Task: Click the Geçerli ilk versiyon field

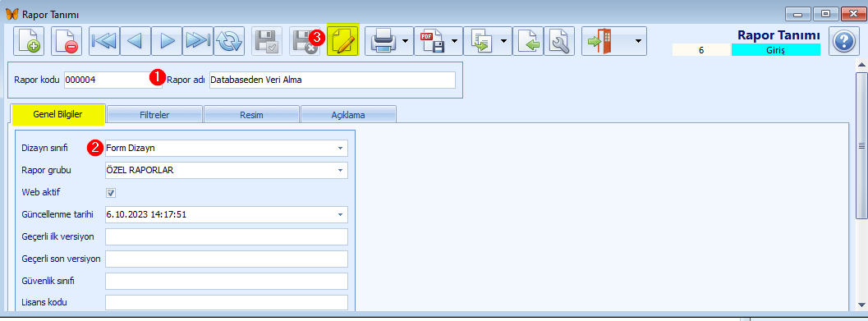Action: tap(227, 237)
